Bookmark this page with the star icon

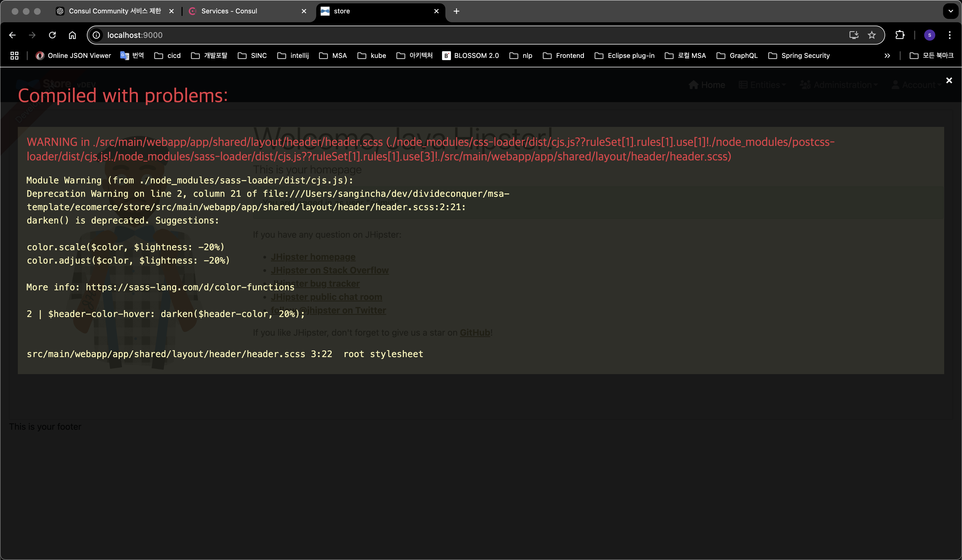(x=872, y=35)
